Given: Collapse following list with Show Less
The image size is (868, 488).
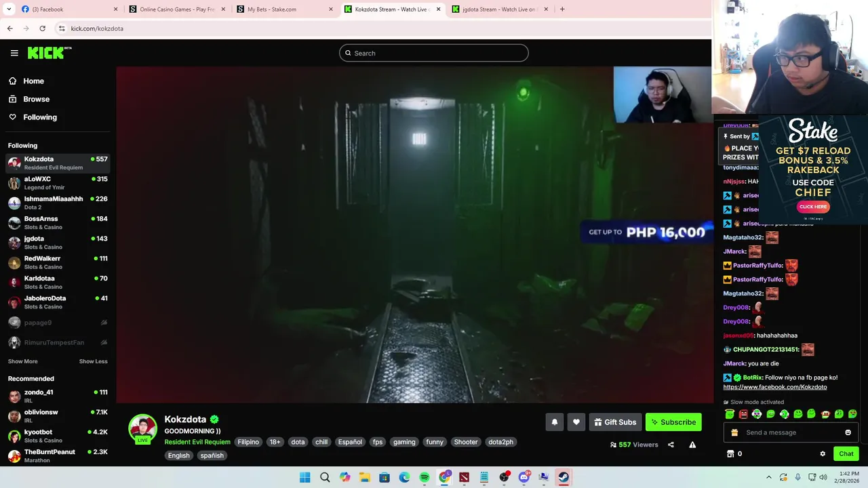Looking at the screenshot, I should [x=93, y=361].
